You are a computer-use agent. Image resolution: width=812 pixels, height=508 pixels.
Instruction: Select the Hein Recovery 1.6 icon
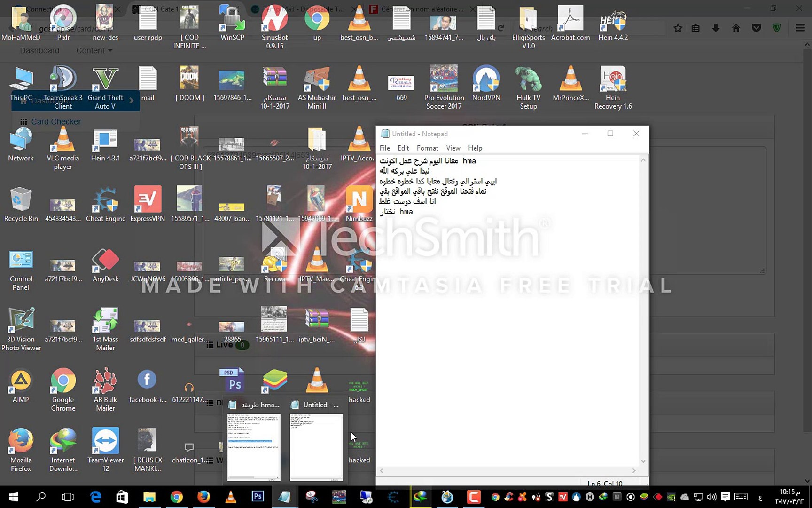click(613, 87)
